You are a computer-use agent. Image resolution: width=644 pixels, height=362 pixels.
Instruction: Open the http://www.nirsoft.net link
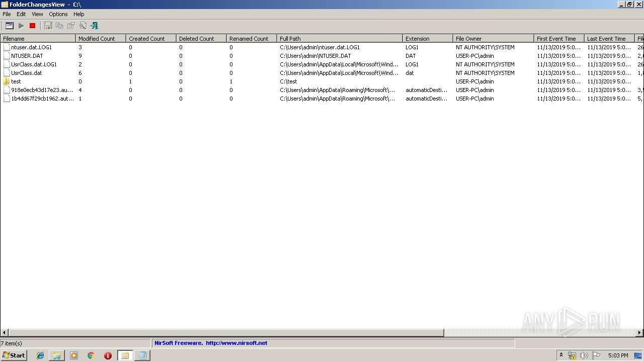pos(236,343)
